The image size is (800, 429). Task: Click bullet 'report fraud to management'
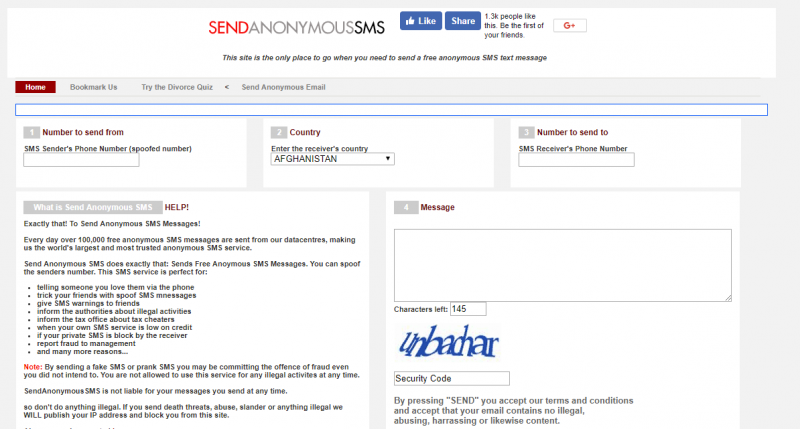[x=86, y=343]
